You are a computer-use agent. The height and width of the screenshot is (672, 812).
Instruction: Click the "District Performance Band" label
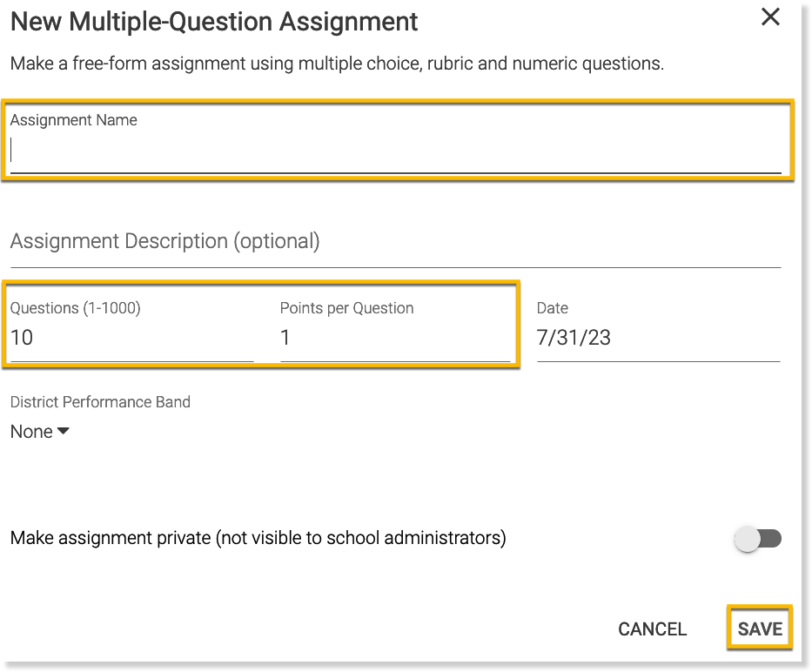[100, 402]
